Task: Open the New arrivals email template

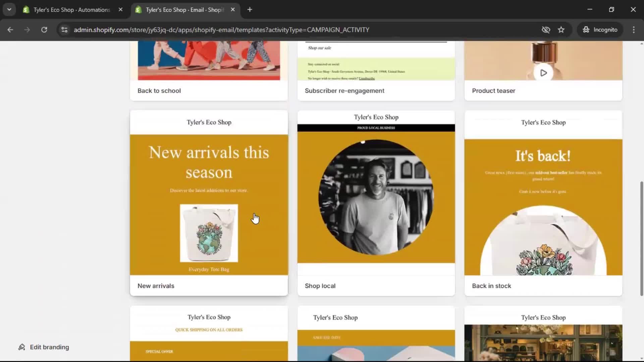Action: [x=209, y=201]
